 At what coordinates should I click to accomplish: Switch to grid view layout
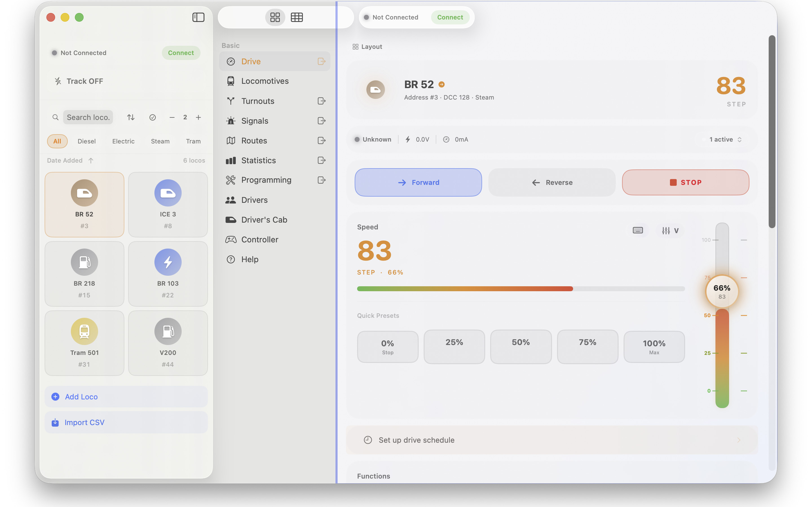(x=275, y=17)
